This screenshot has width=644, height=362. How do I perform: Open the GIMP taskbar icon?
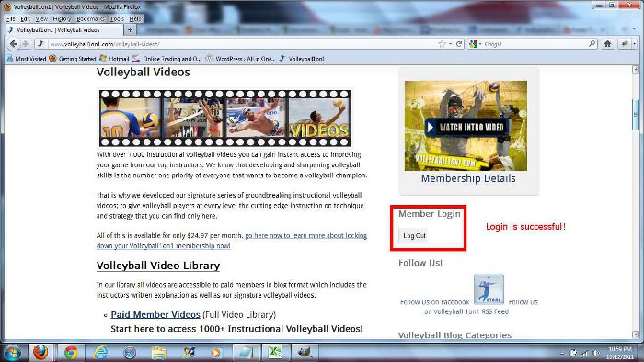(304, 353)
